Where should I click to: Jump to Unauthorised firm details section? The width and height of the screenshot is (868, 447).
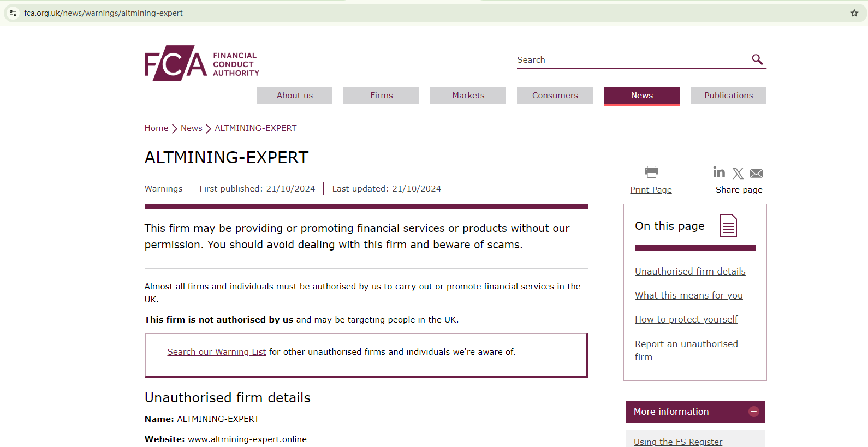click(x=690, y=271)
